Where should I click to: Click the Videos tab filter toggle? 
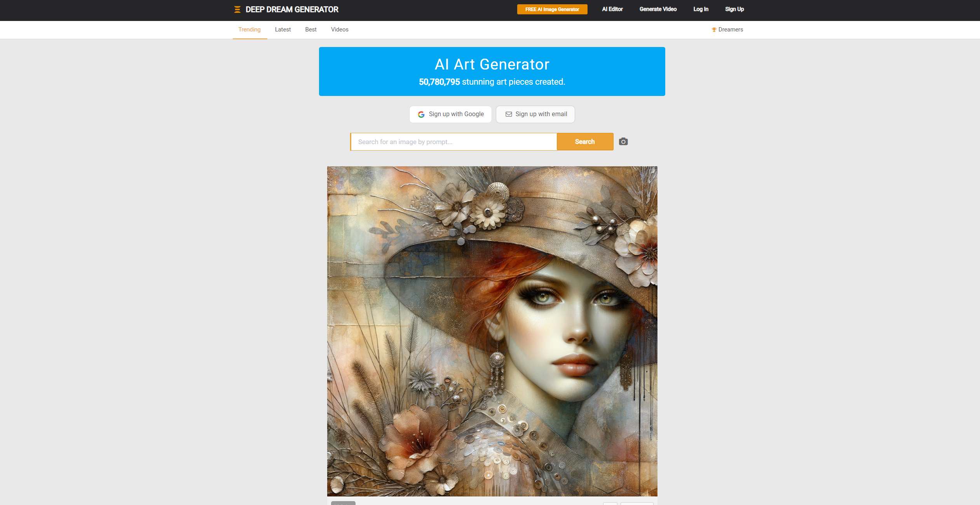[340, 30]
